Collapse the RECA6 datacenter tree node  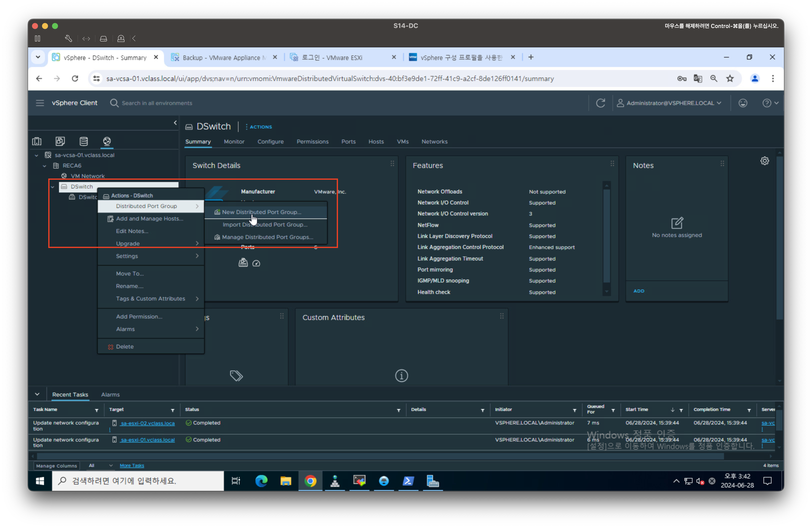(x=44, y=166)
